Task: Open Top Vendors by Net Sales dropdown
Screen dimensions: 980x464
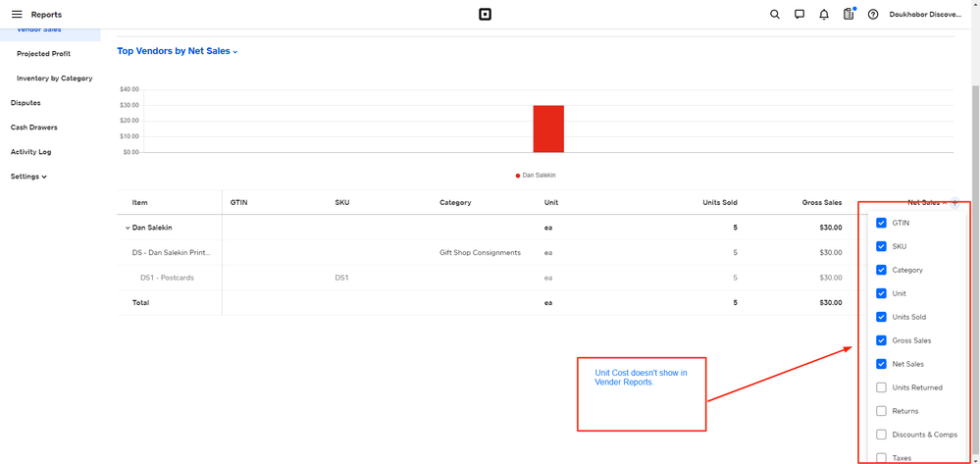Action: click(178, 51)
